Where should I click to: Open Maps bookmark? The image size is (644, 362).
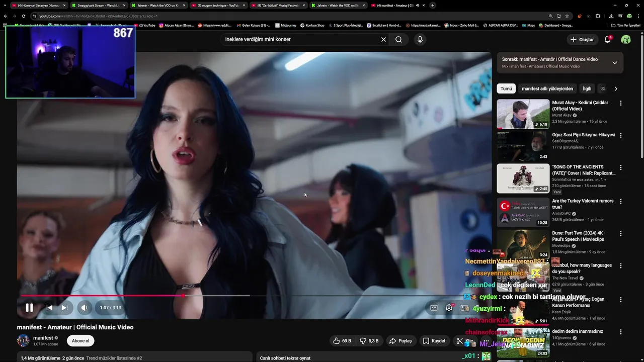coord(528,25)
